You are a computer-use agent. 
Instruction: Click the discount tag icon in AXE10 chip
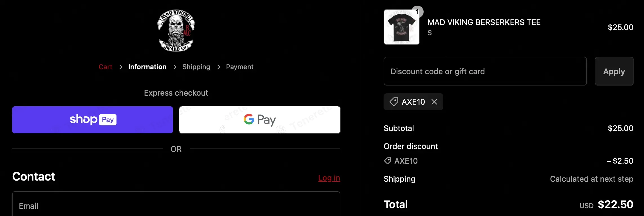pos(394,102)
